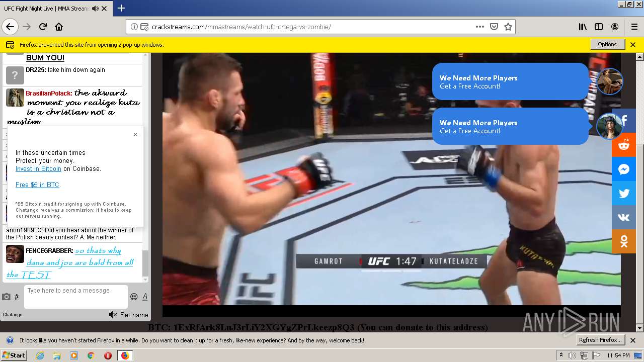
Task: Open the Chatango link in chat footer
Action: click(13, 315)
